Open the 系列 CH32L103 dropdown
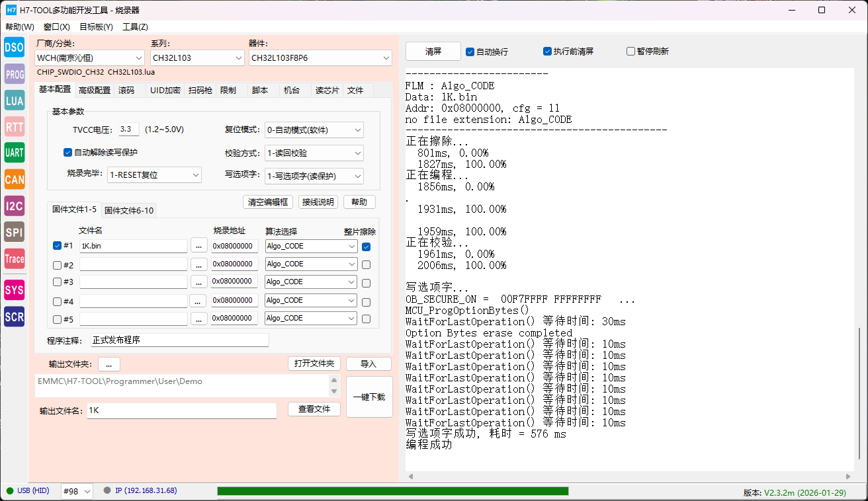Viewport: 868px width, 501px height. [197, 58]
